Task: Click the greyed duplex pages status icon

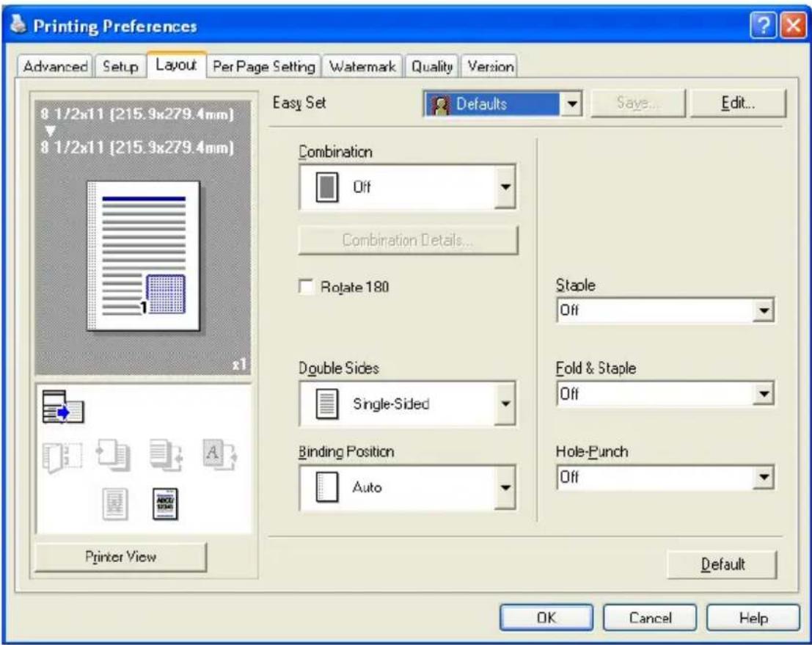Action: [x=114, y=456]
